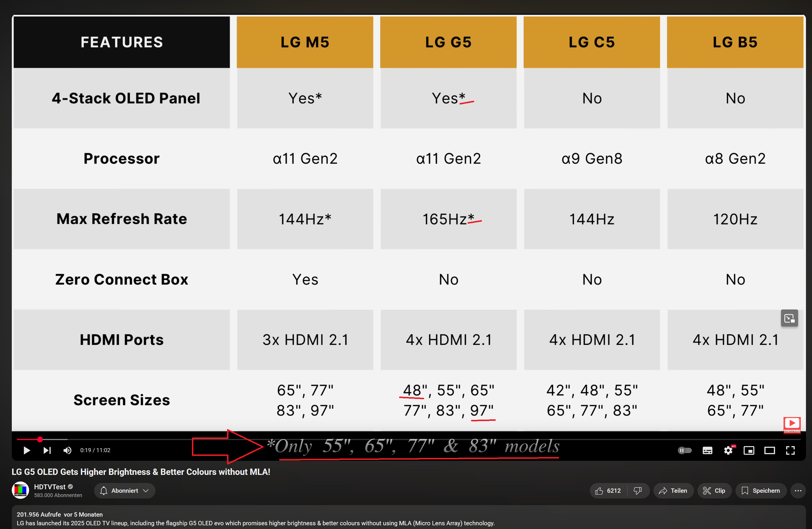Skip to the next video
This screenshot has height=529, width=812.
point(47,450)
